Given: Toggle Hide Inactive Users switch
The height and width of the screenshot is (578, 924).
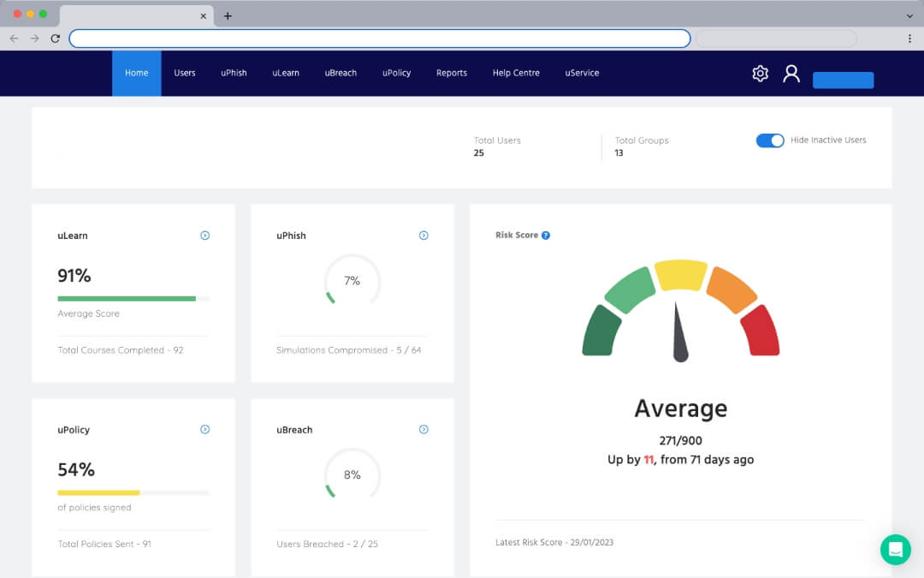Looking at the screenshot, I should (x=769, y=140).
